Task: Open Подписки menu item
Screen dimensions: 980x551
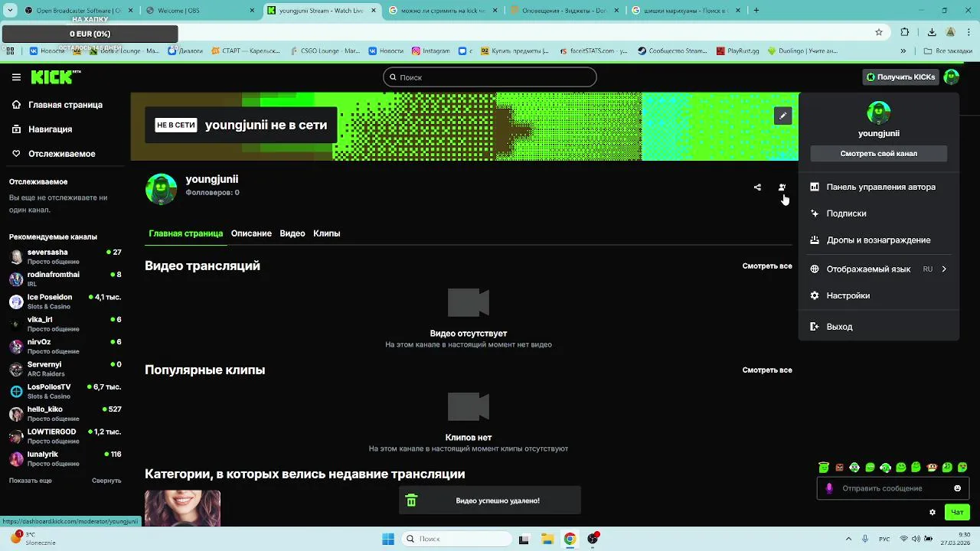Action: 879,214
